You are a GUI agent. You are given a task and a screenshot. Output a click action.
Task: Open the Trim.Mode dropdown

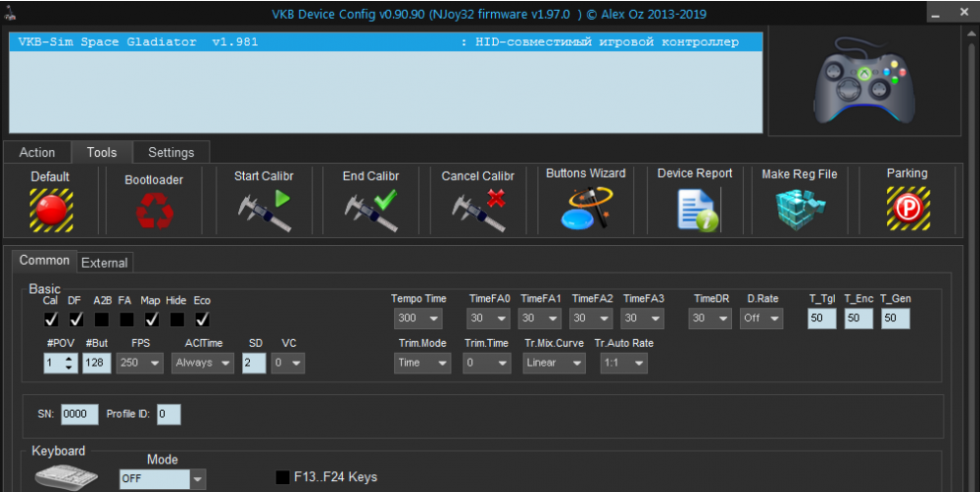(421, 363)
